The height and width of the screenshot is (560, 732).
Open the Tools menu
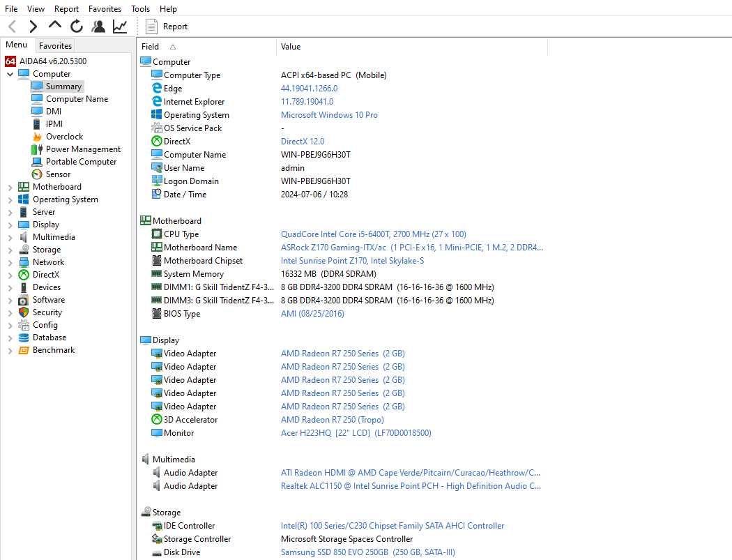pos(141,9)
